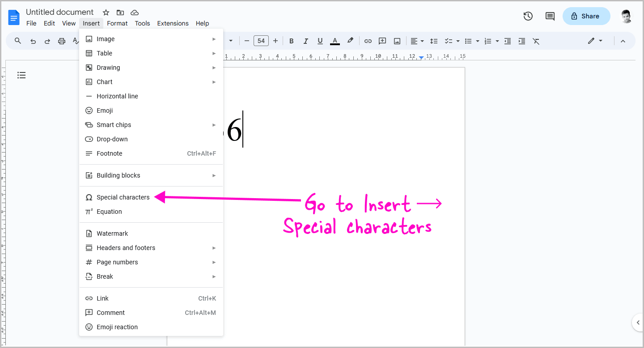The height and width of the screenshot is (348, 644).
Task: Click the Print icon
Action: pyautogui.click(x=61, y=41)
